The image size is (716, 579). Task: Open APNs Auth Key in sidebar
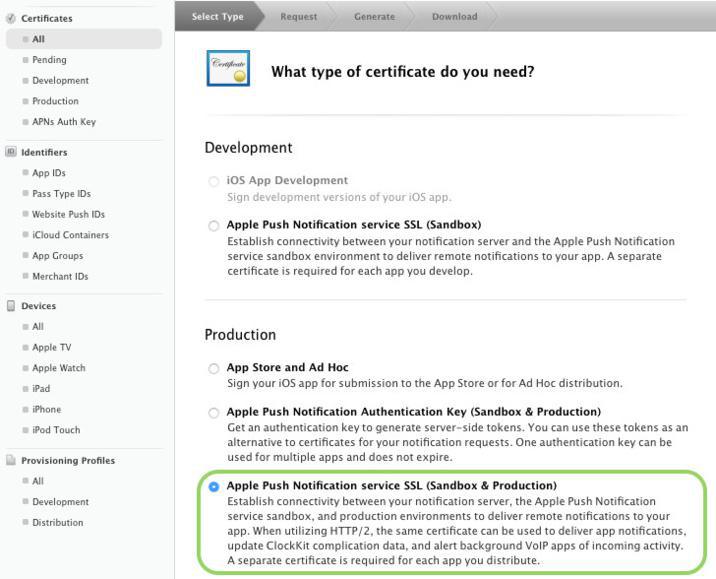pyautogui.click(x=64, y=122)
